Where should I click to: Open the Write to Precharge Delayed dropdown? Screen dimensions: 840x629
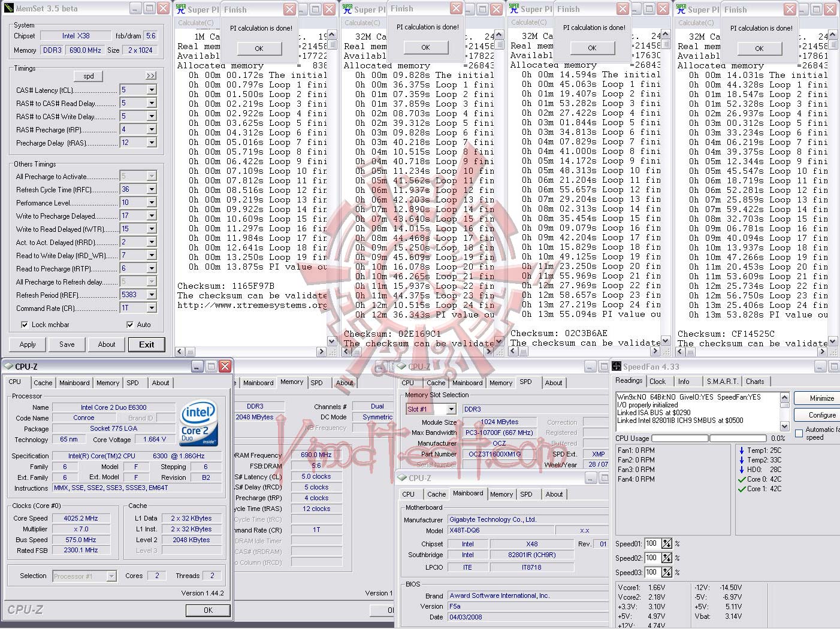(152, 216)
